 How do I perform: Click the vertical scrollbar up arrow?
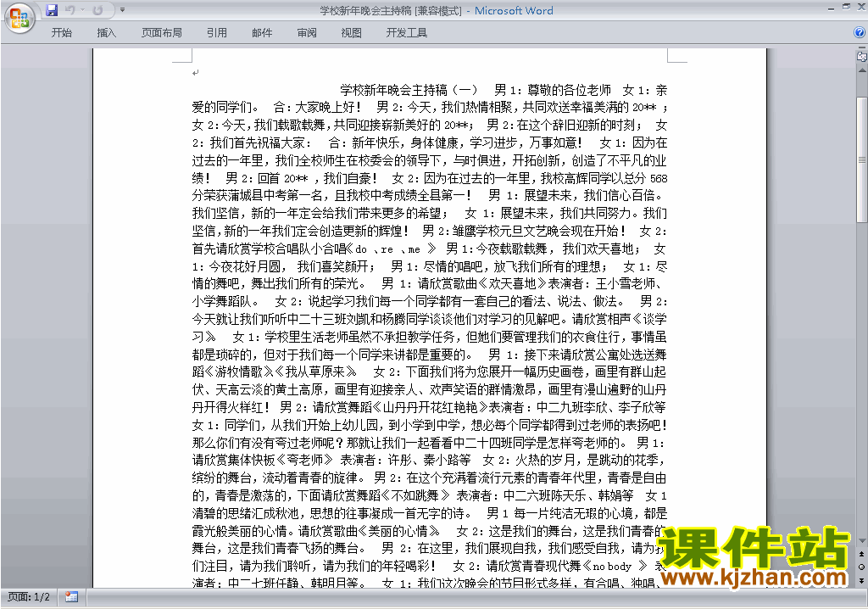[862, 70]
